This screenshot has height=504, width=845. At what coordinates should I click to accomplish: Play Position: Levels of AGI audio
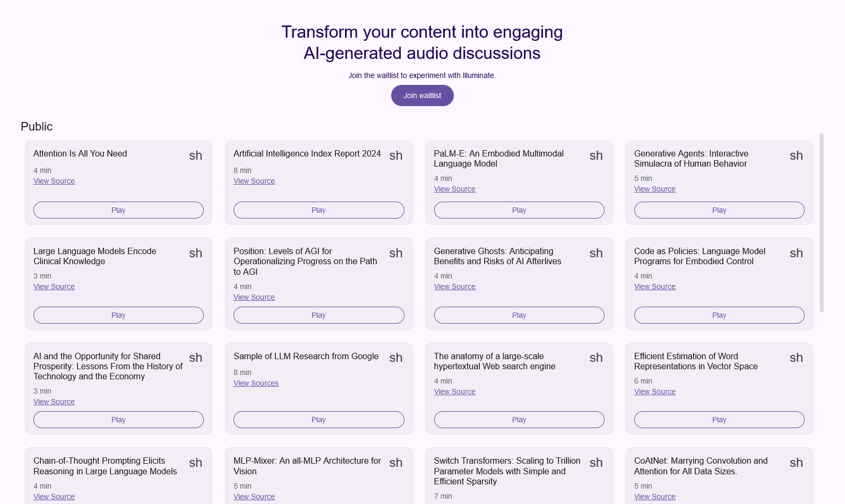click(x=318, y=315)
